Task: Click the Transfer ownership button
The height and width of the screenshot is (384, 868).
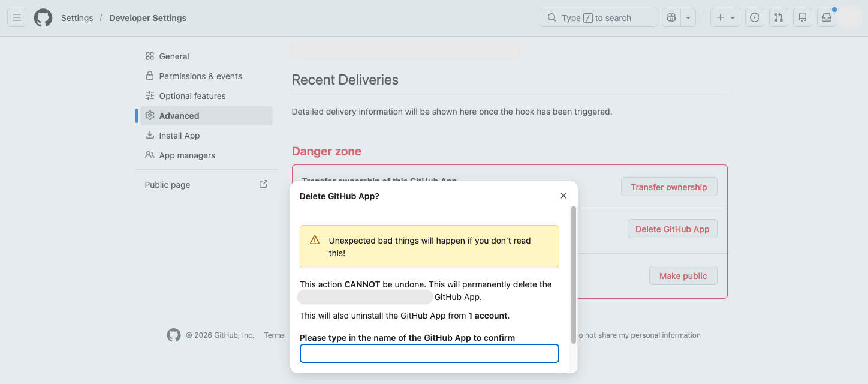Action: [669, 187]
